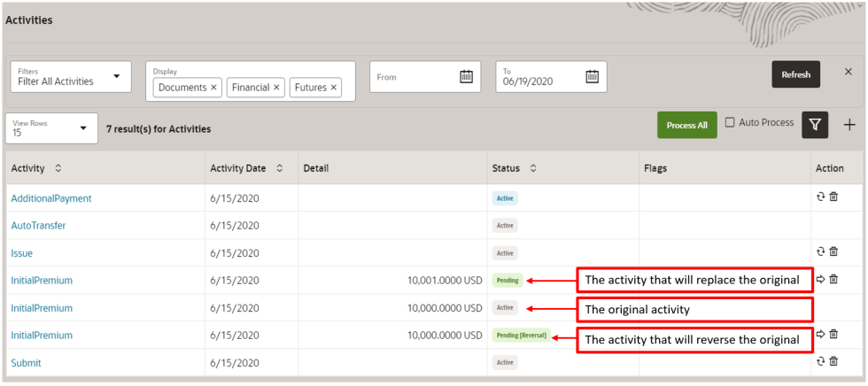
Task: Remove the Documents display chip
Action: (x=213, y=88)
